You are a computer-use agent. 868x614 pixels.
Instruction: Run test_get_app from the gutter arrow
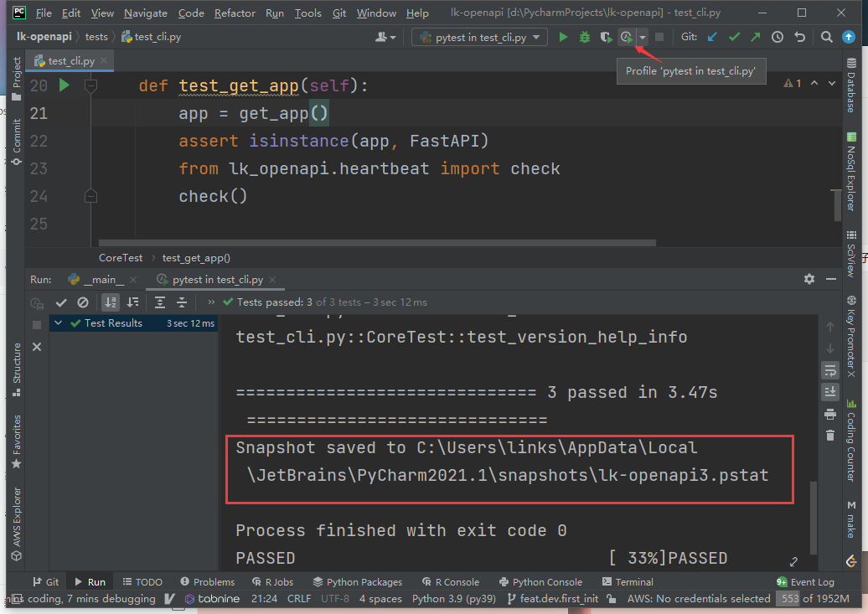pyautogui.click(x=65, y=85)
